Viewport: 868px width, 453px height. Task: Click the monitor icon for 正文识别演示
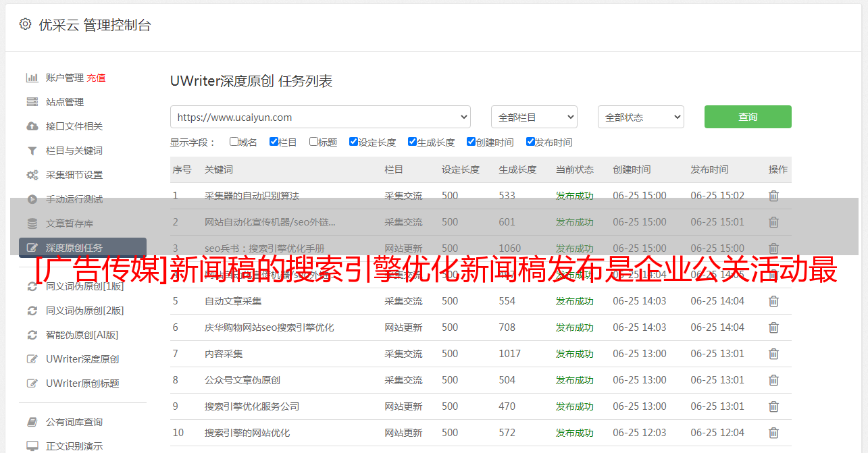click(x=32, y=446)
